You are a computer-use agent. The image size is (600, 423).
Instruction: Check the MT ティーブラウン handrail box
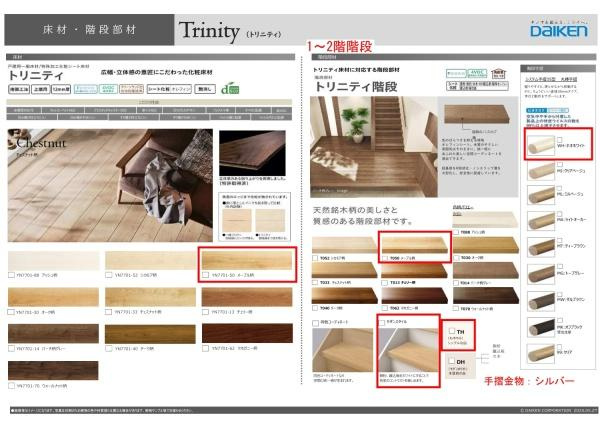(x=559, y=240)
